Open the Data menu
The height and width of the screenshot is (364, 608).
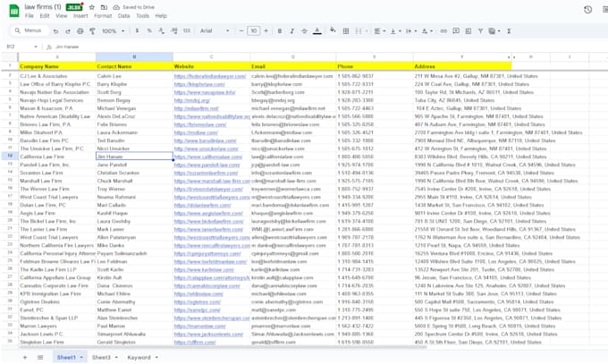pyautogui.click(x=123, y=16)
